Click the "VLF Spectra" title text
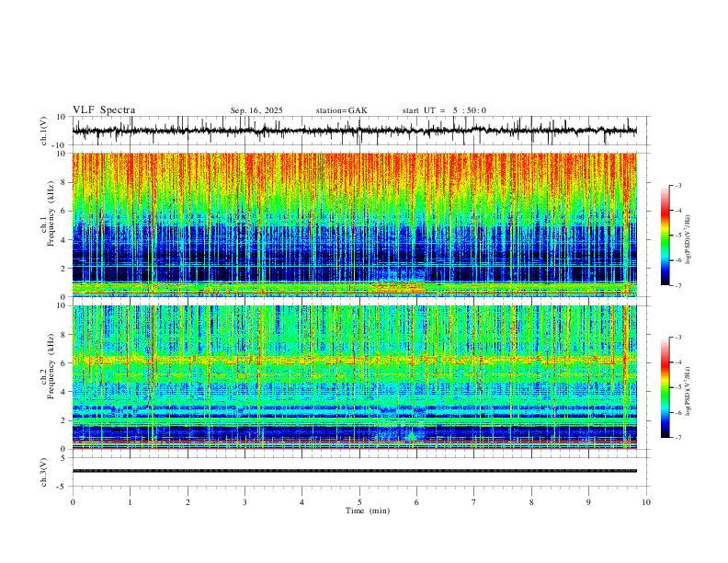This screenshot has height=563, width=728. [x=104, y=110]
